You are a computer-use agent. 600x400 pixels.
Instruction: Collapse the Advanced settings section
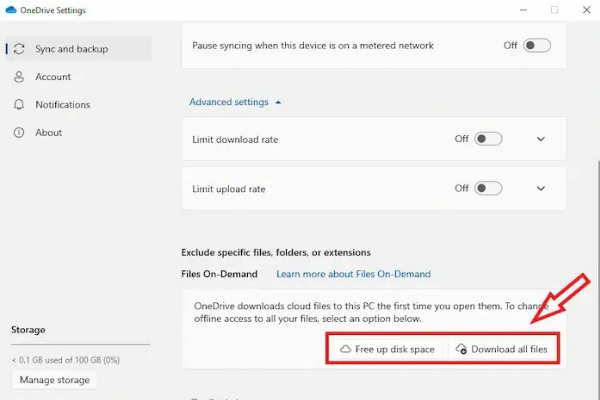tap(235, 102)
